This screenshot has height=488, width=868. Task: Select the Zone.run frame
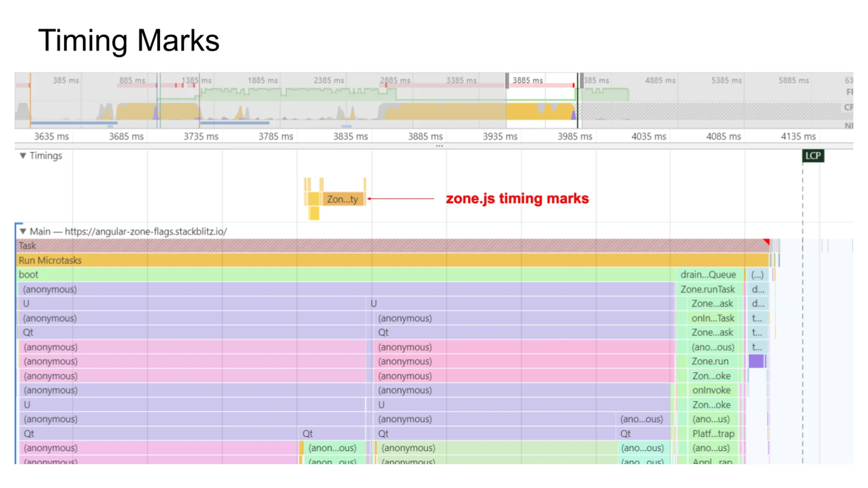pos(710,361)
